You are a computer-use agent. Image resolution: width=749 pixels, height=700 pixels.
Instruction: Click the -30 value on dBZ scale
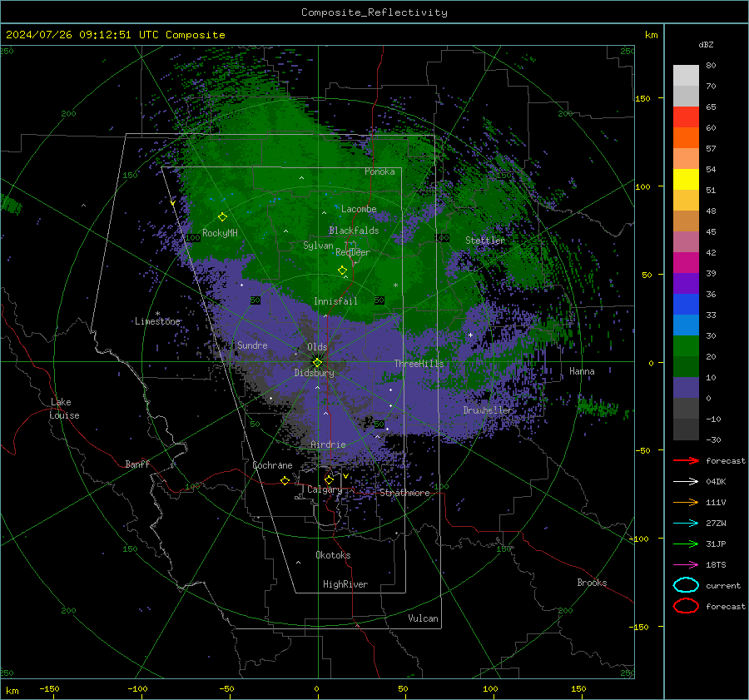click(713, 439)
